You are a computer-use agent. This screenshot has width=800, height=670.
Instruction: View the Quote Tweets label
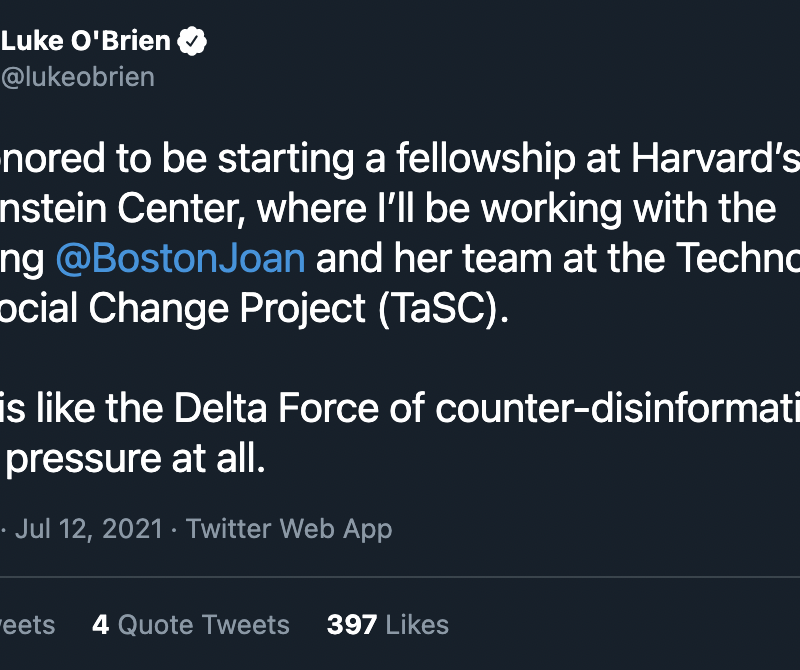click(204, 625)
